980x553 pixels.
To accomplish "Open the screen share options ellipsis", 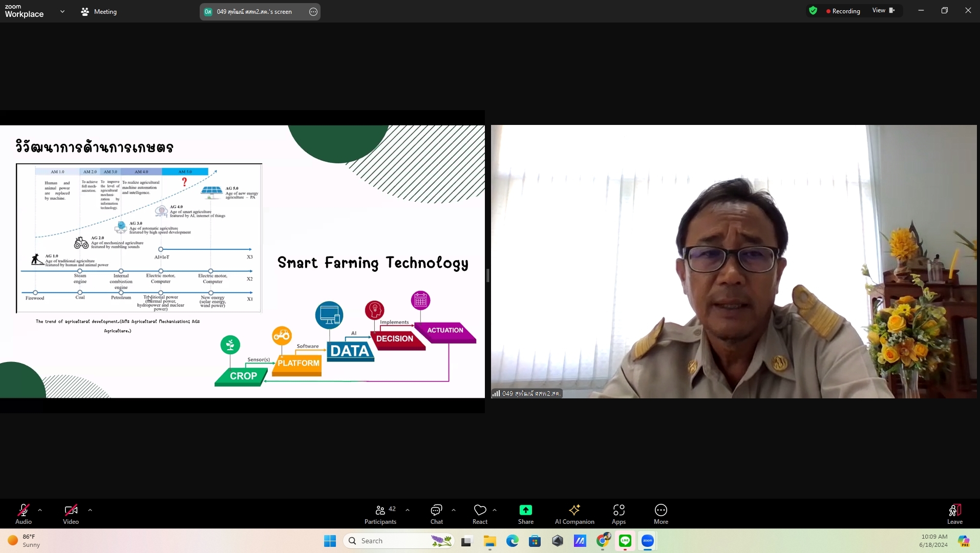I will click(313, 12).
